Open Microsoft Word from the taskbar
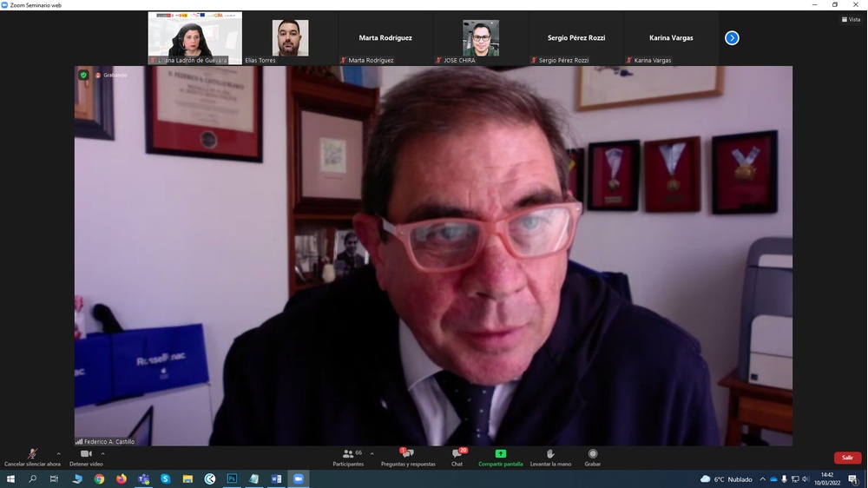 click(x=277, y=478)
